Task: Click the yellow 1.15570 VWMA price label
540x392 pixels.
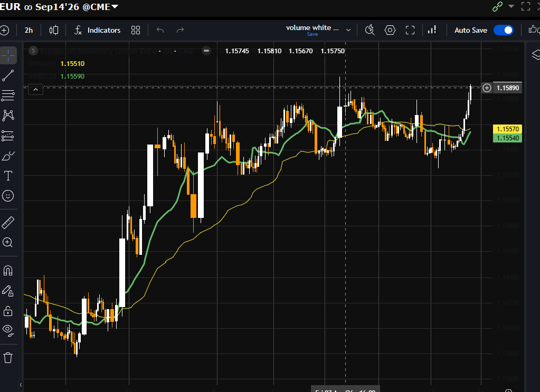Action: tap(508, 129)
